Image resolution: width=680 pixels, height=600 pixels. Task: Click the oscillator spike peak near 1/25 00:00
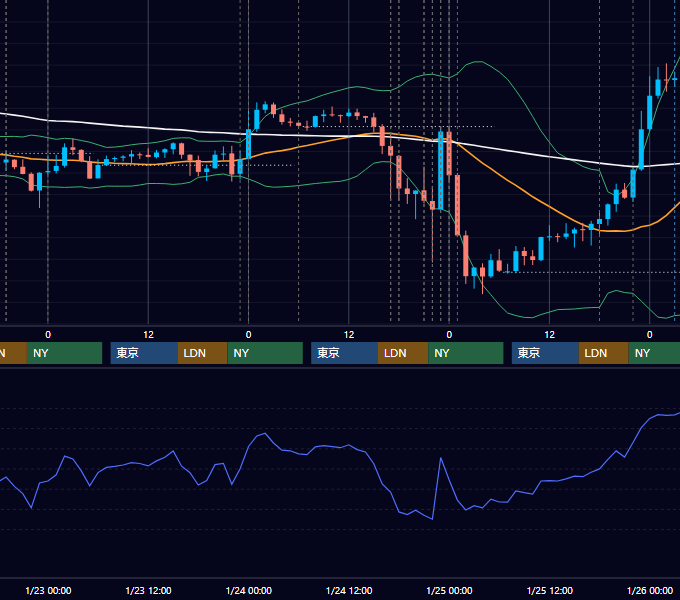tap(441, 458)
